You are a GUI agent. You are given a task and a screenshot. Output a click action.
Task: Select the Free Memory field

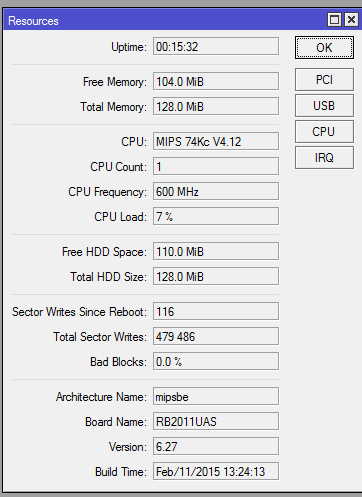point(216,81)
